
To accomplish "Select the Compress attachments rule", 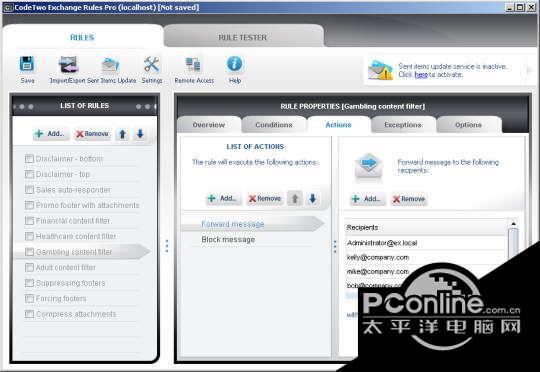I will 76,314.
